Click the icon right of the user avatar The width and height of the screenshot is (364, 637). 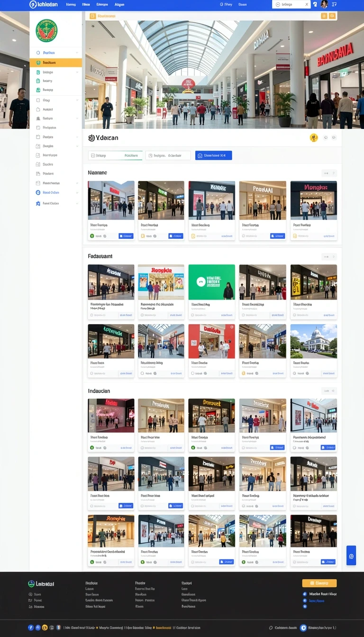tap(334, 4)
